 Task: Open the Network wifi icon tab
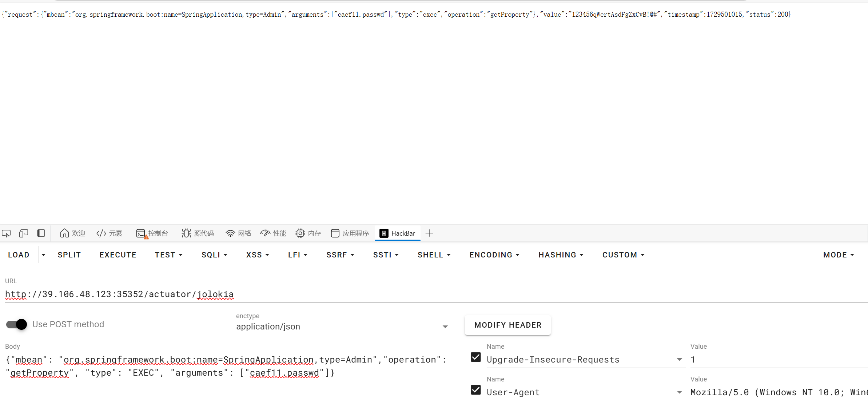(238, 233)
